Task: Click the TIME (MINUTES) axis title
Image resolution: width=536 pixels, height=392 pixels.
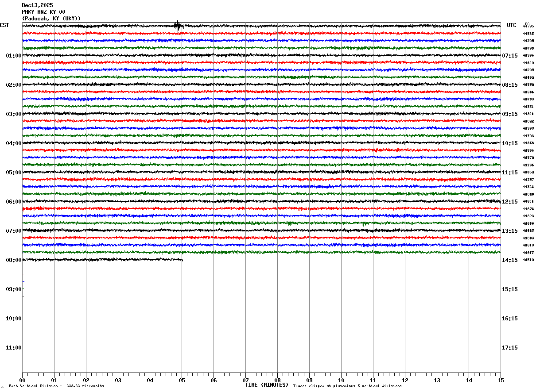Action: (x=267, y=385)
